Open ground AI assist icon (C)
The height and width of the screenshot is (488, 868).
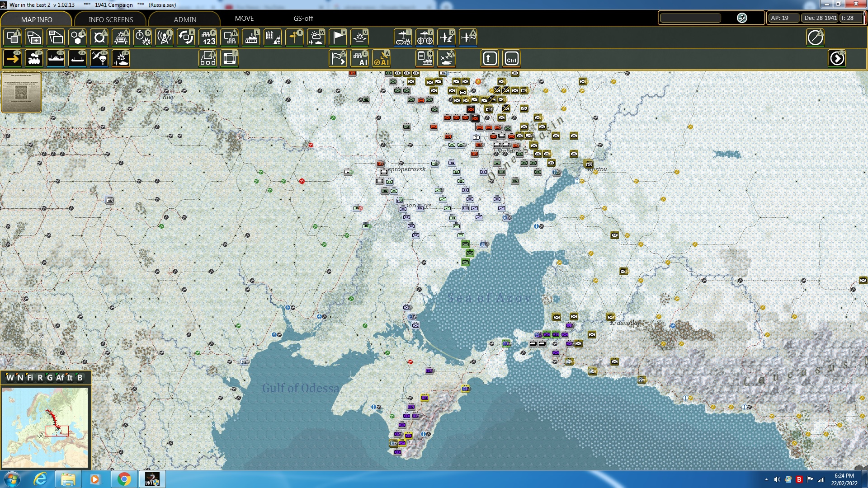pos(360,59)
